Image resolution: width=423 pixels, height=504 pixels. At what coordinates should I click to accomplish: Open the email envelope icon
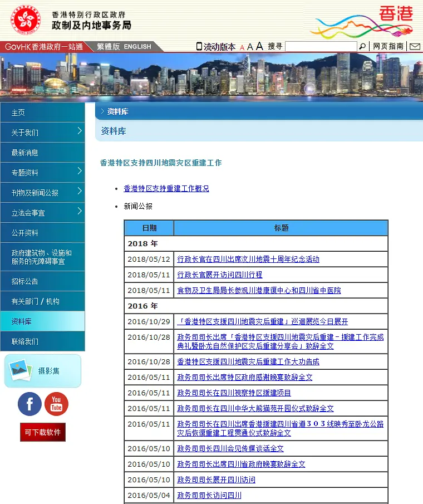coord(415,47)
